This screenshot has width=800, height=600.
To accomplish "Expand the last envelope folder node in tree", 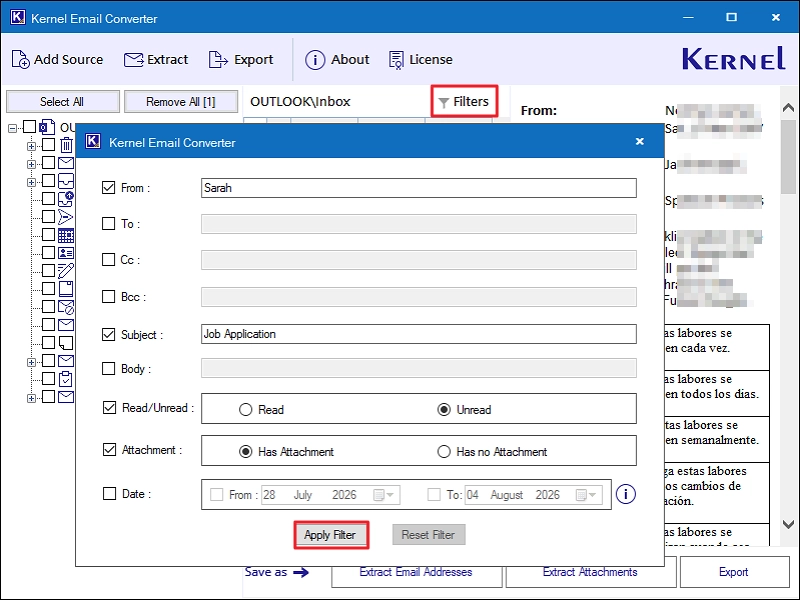I will pos(31,398).
